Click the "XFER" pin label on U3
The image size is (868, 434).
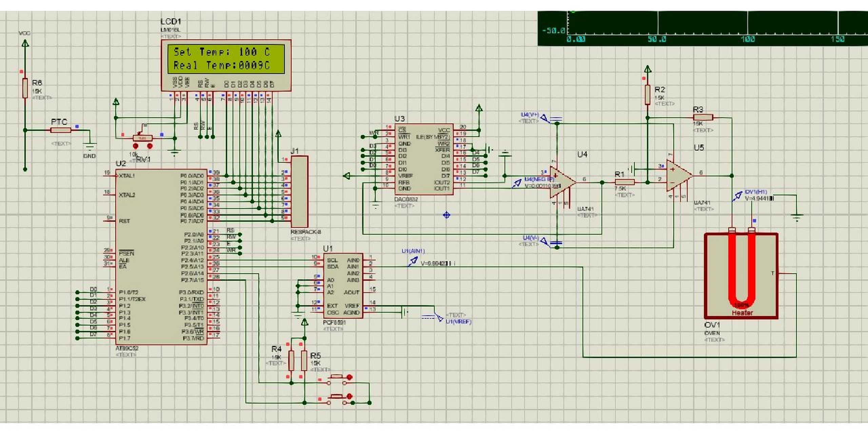[x=442, y=150]
